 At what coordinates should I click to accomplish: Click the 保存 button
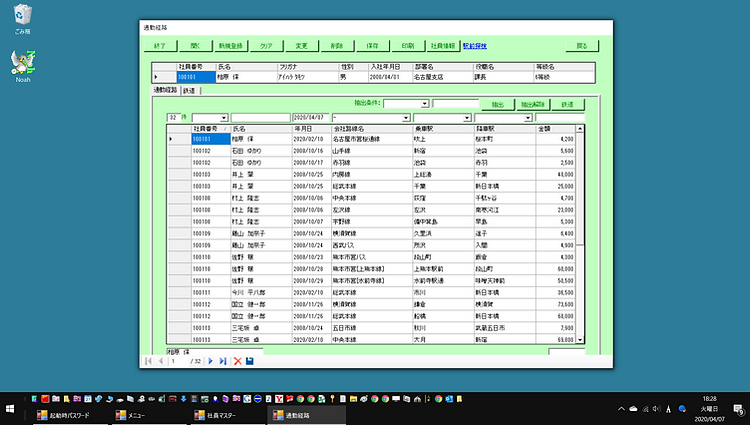[373, 46]
